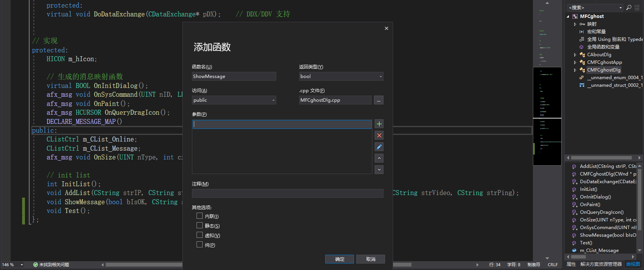Click the green check icon for 未找到相关问题
Image resolution: width=644 pixels, height=270 pixels.
pyautogui.click(x=36, y=265)
